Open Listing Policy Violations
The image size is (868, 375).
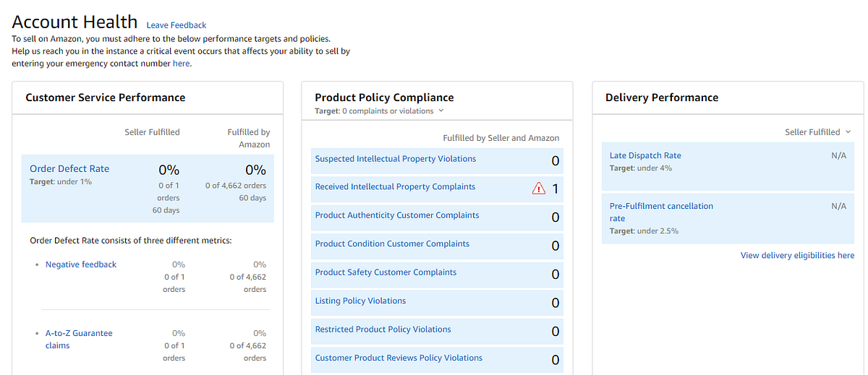360,301
